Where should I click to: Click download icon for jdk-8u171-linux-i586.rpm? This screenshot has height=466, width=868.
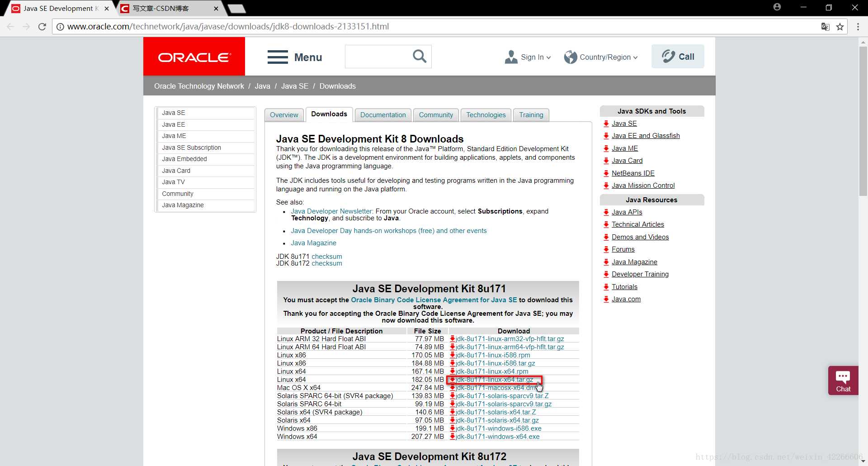[452, 355]
